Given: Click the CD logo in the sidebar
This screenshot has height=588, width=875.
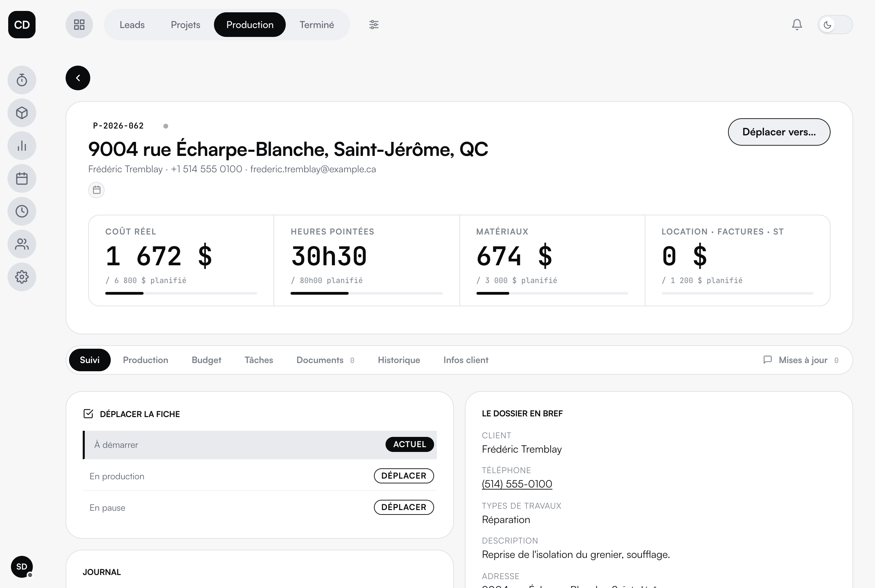Looking at the screenshot, I should coord(22,25).
